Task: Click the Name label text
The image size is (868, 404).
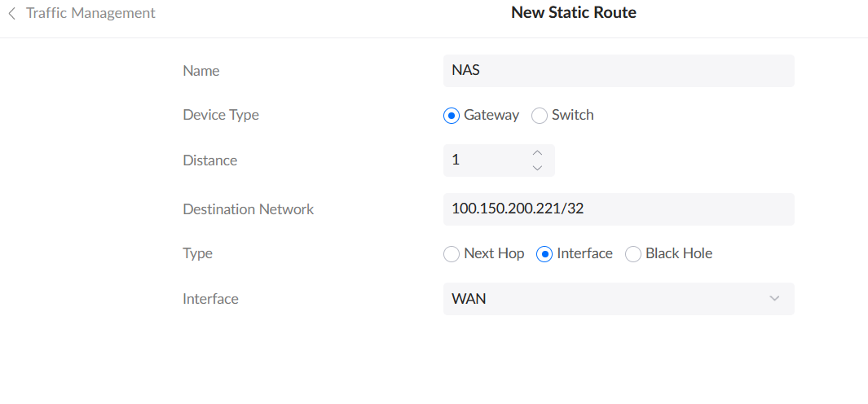Action: click(201, 71)
